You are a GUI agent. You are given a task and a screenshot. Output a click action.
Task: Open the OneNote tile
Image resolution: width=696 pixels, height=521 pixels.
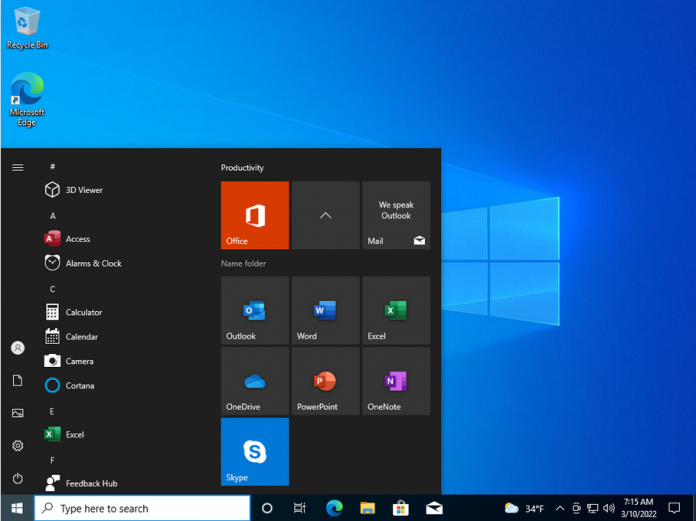click(x=396, y=381)
